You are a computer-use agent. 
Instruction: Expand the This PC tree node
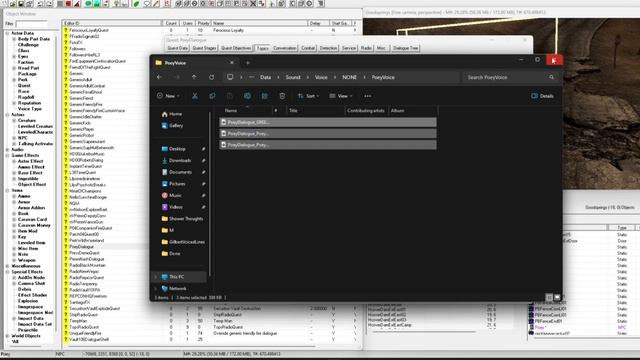(156, 277)
